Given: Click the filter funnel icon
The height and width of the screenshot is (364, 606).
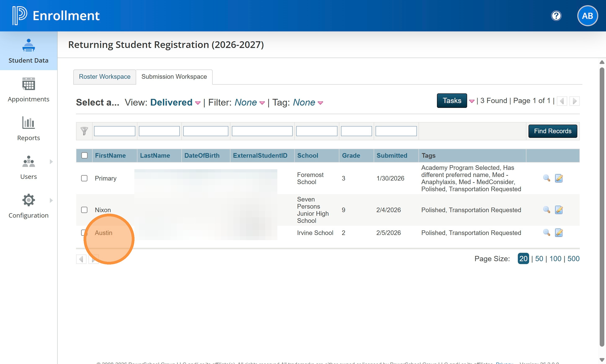Looking at the screenshot, I should click(84, 131).
